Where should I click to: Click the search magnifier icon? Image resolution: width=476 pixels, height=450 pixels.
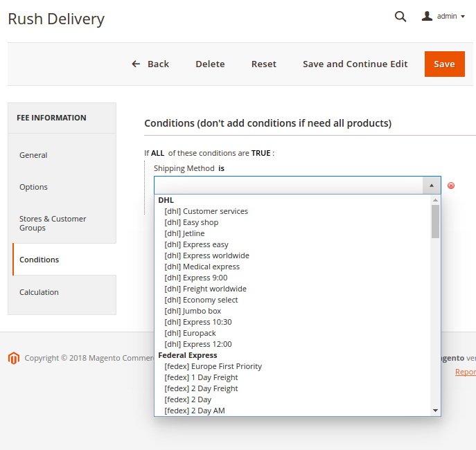(x=400, y=17)
